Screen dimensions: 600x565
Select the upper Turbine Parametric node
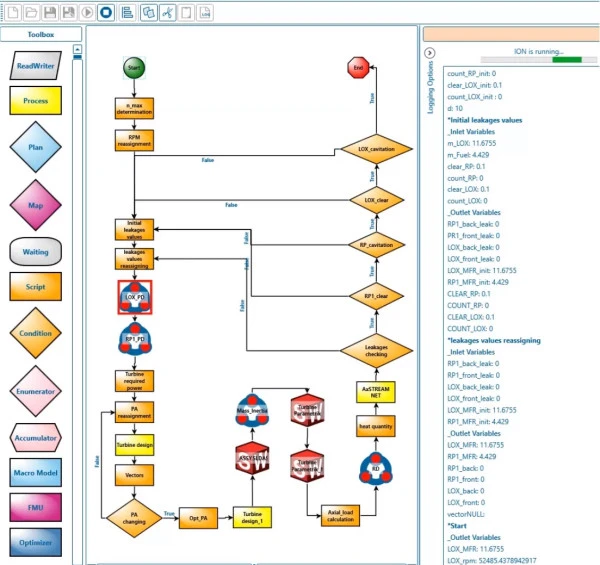(x=307, y=410)
